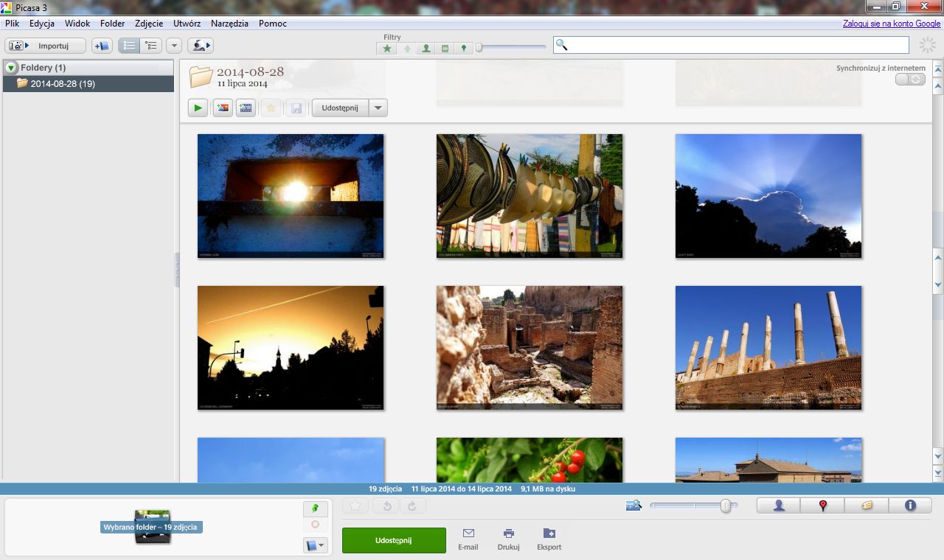Filter photos with geotags only
944x560 pixels.
coord(463,49)
